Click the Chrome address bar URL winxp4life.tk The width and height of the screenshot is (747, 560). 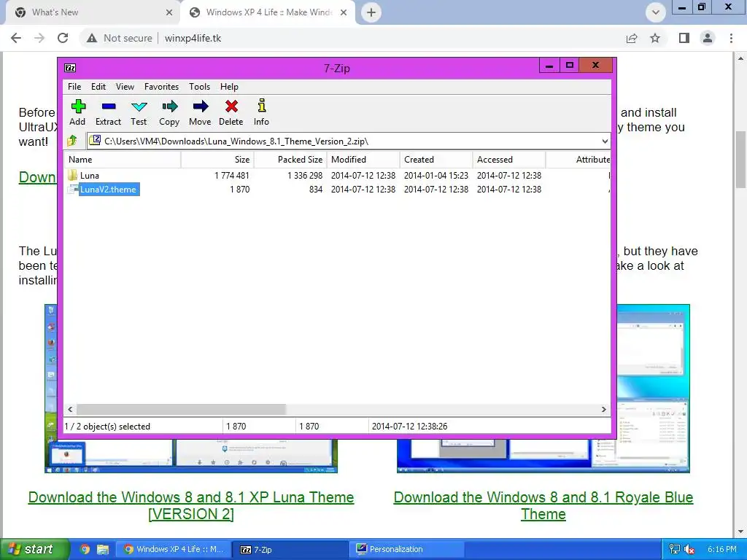[193, 38]
